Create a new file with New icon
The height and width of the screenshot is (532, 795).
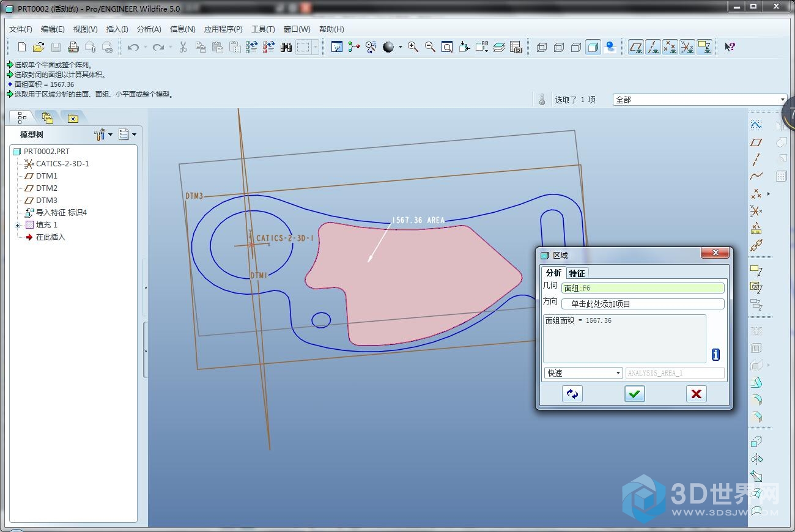pos(22,47)
